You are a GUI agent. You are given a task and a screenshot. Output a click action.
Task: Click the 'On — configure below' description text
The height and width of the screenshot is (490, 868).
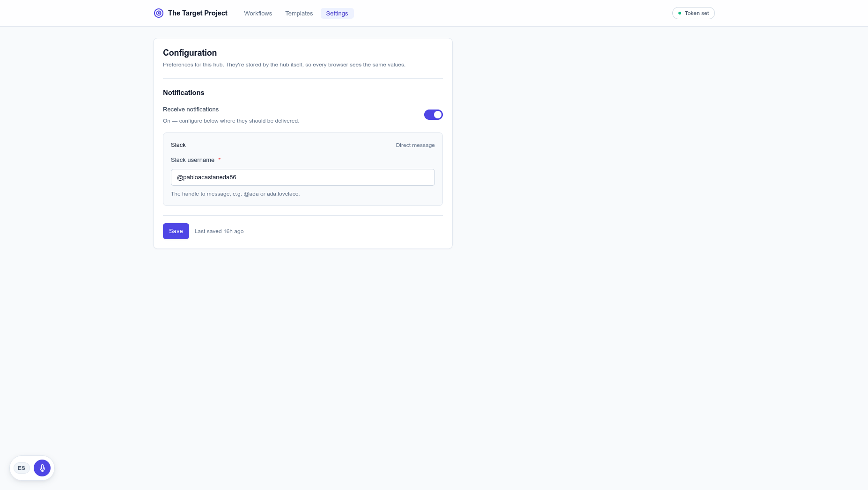231,121
